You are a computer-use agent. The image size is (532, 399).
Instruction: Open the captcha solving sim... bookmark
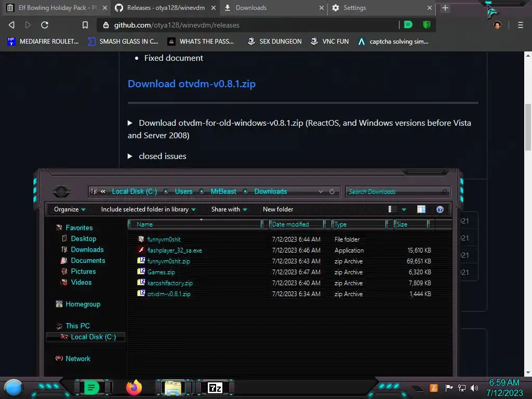[x=393, y=42]
